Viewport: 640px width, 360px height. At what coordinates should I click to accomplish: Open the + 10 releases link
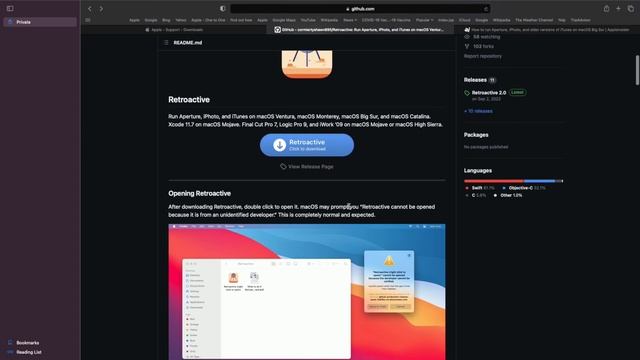478,111
